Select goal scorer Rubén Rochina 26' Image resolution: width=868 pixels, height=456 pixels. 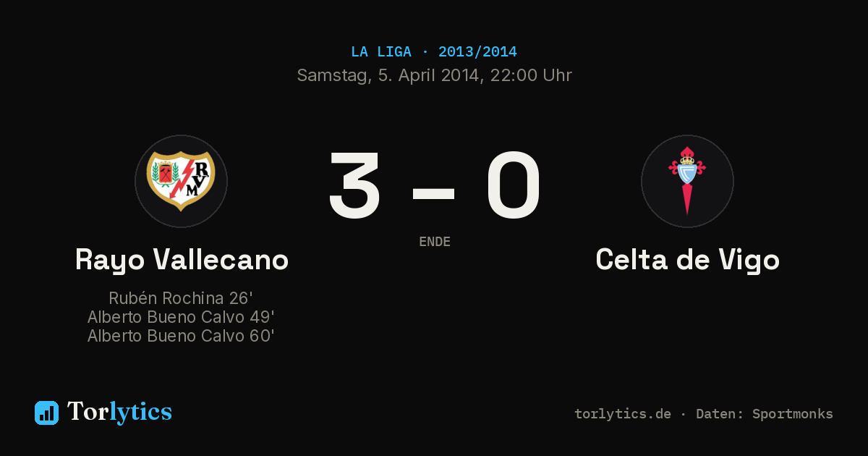181,298
